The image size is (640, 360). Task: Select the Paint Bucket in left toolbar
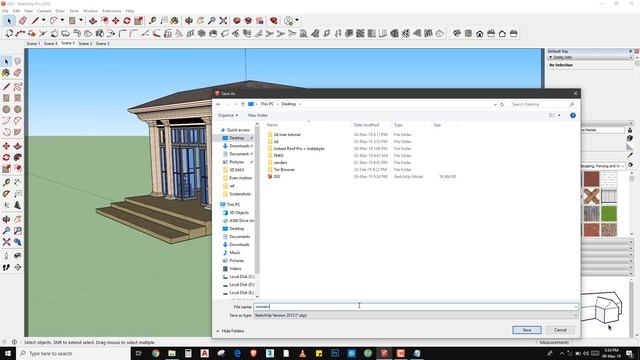pos(6,73)
